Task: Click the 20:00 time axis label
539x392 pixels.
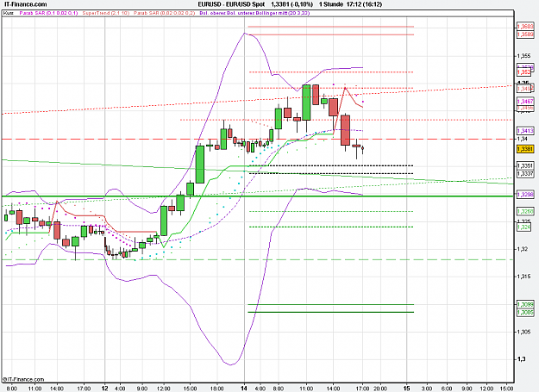Action: (379, 389)
